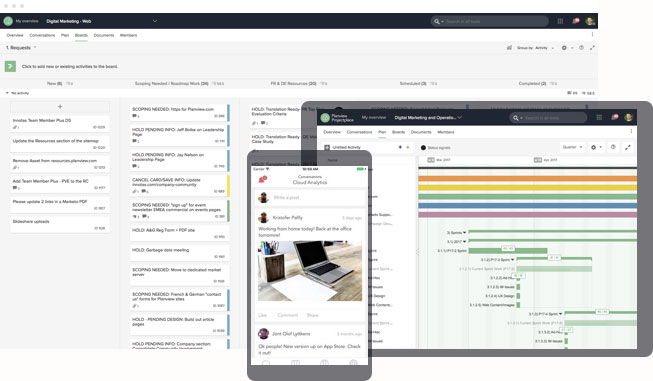Switch to desktop Documents tab
Screen dimensions: 653x381
104,35
